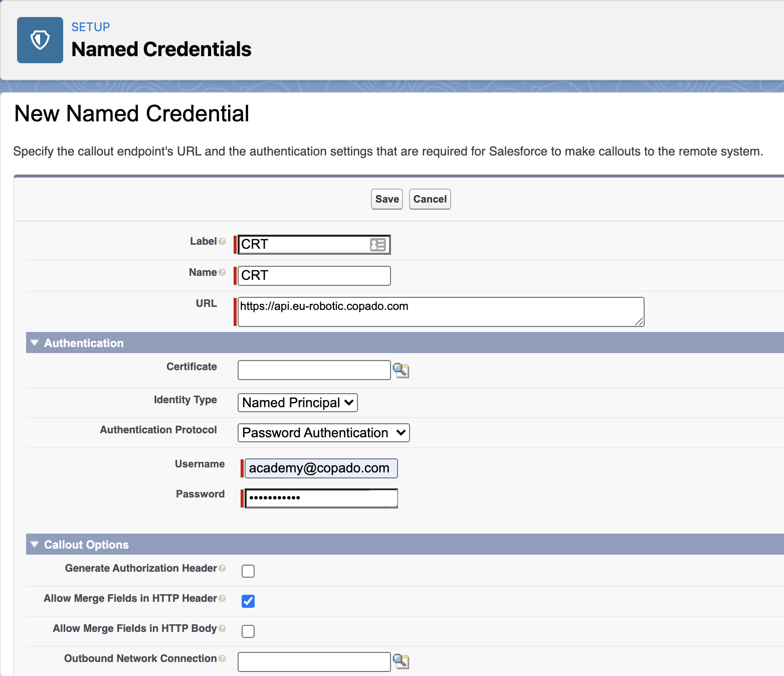Collapse the Authentication section

35,343
